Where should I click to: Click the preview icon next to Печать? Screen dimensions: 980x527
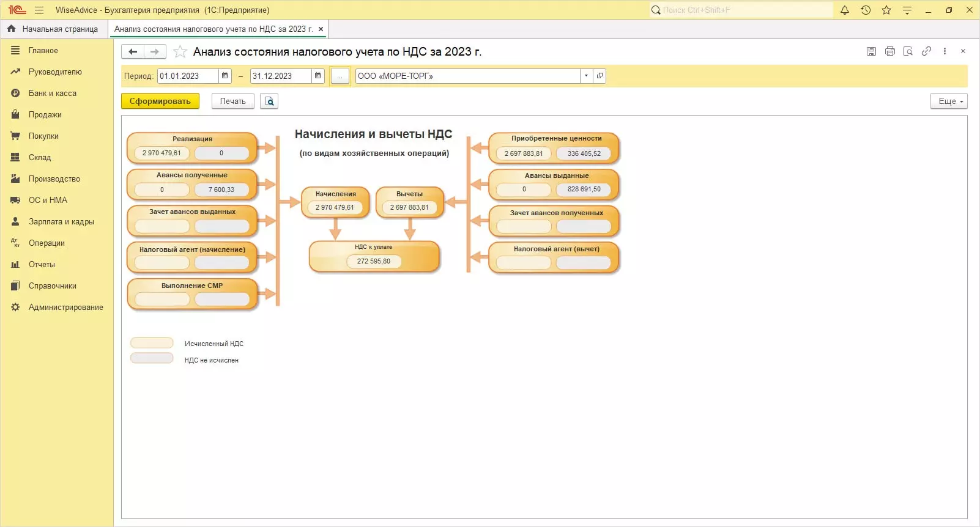269,101
